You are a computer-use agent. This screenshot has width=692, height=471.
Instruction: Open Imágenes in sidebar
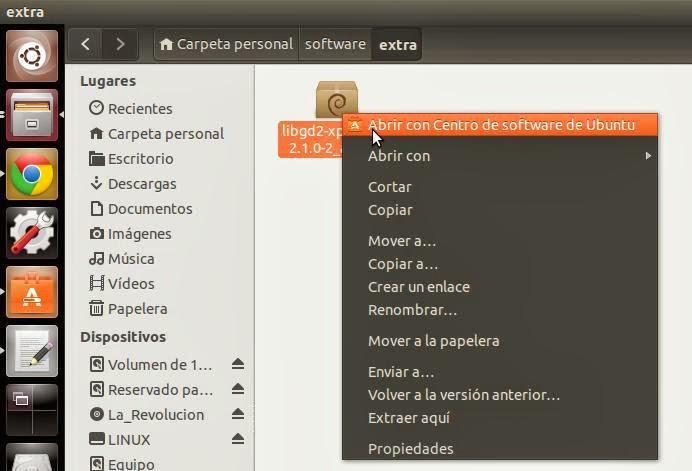[x=160, y=234]
